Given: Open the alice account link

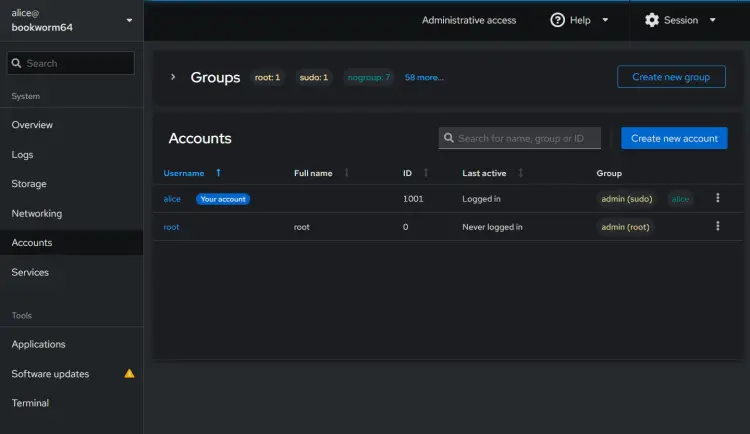Looking at the screenshot, I should pos(172,199).
